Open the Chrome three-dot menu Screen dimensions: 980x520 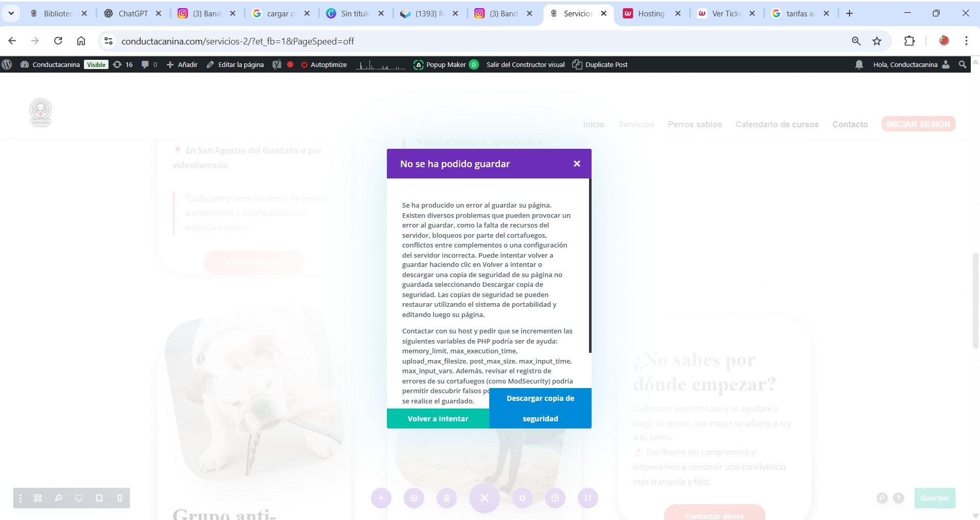(x=966, y=41)
